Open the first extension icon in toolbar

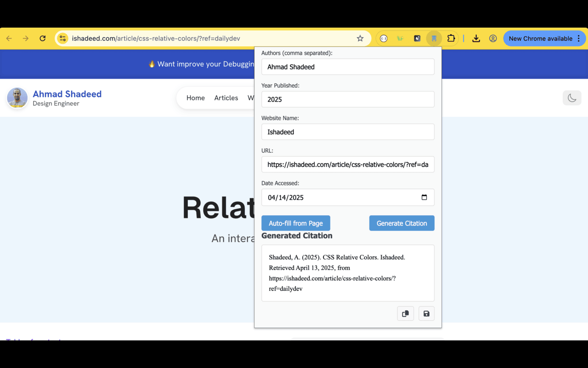(384, 39)
